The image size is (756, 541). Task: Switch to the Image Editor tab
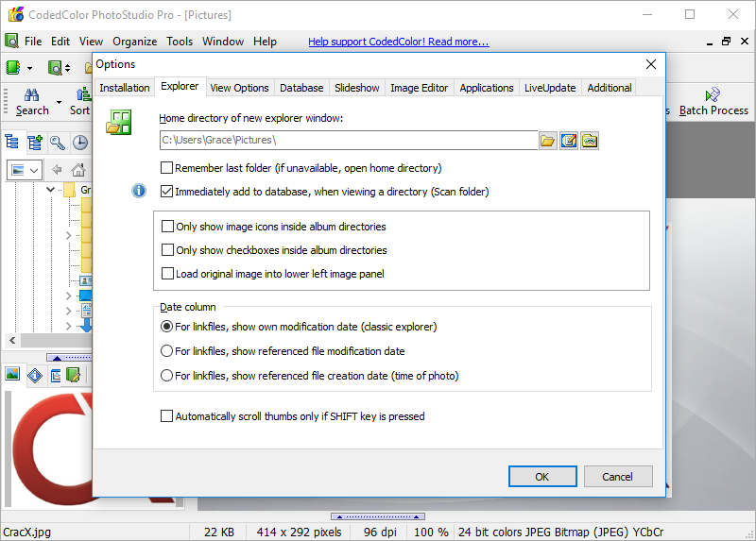coord(419,88)
